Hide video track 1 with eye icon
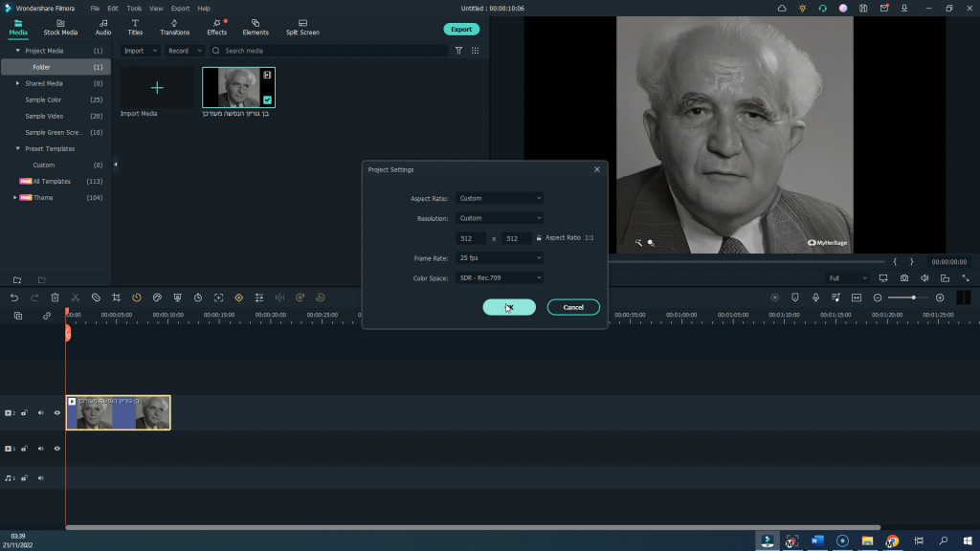This screenshot has width=980, height=551. pyautogui.click(x=56, y=449)
